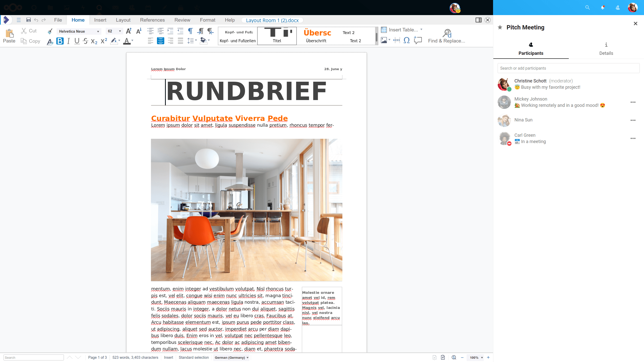Click the Insert Symbol icon
Image resolution: width=644 pixels, height=362 pixels.
pyautogui.click(x=407, y=40)
